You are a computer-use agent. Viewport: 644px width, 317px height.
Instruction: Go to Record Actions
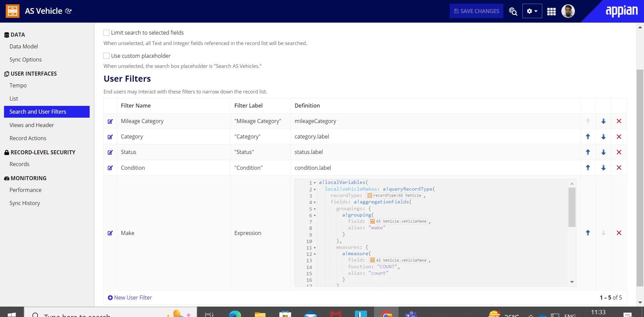28,138
